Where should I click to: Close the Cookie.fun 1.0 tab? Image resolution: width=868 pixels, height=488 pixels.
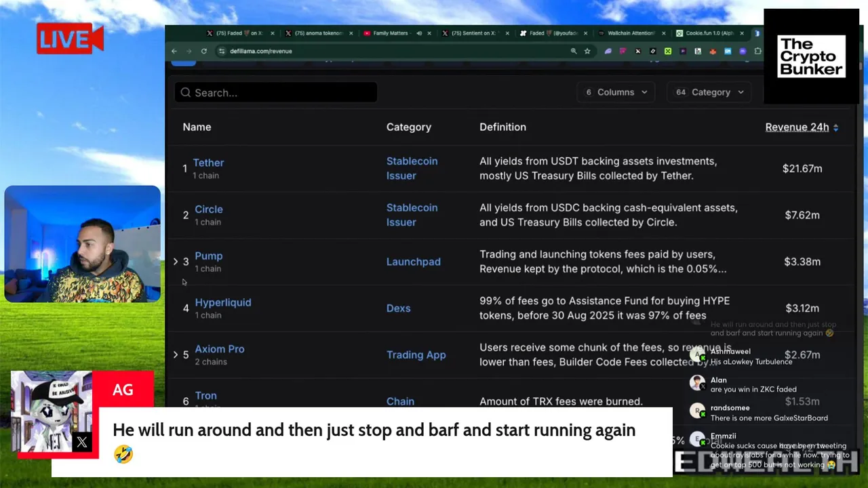(x=742, y=33)
